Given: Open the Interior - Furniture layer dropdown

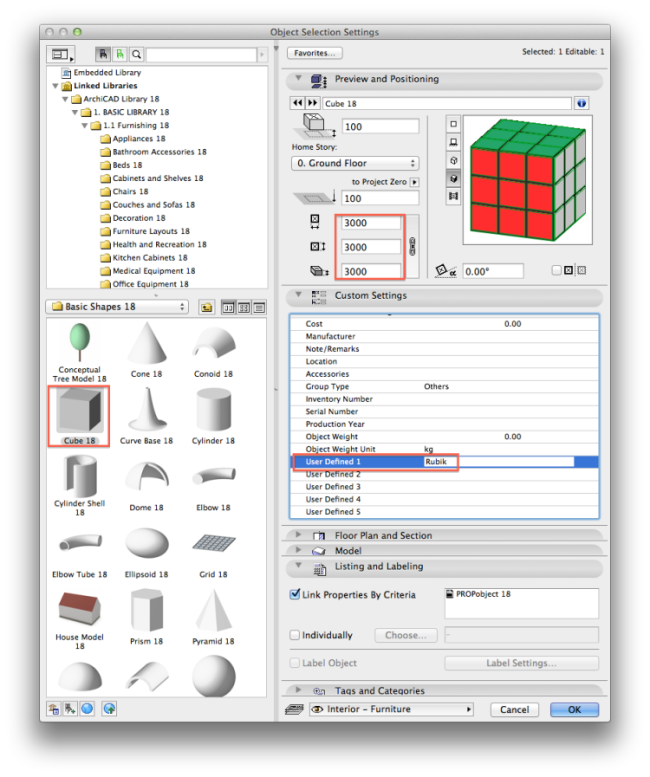Looking at the screenshot, I should click(x=391, y=709).
